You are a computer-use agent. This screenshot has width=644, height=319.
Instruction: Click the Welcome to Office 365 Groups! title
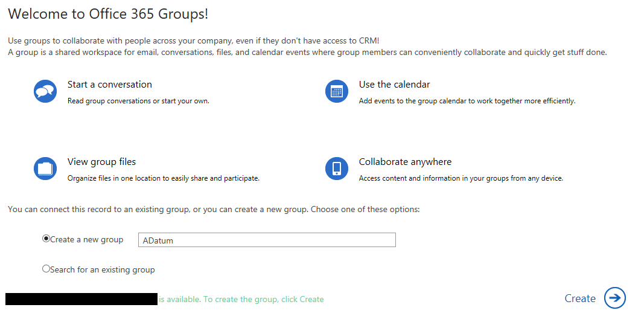108,14
